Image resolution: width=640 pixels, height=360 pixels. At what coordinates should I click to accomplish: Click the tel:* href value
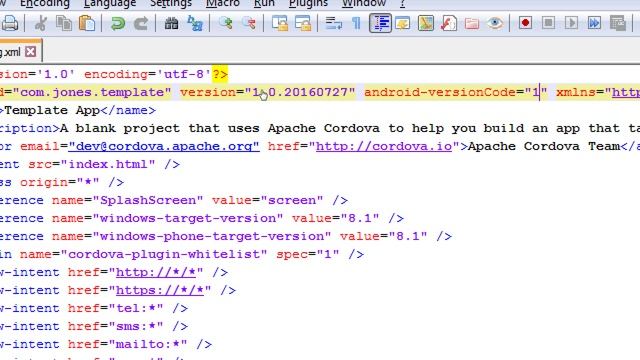pos(136,308)
